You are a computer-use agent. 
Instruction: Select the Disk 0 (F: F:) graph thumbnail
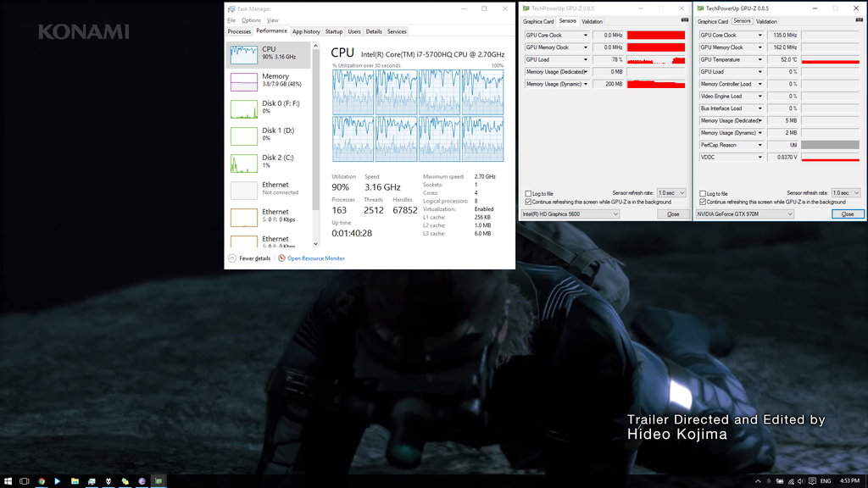[243, 108]
